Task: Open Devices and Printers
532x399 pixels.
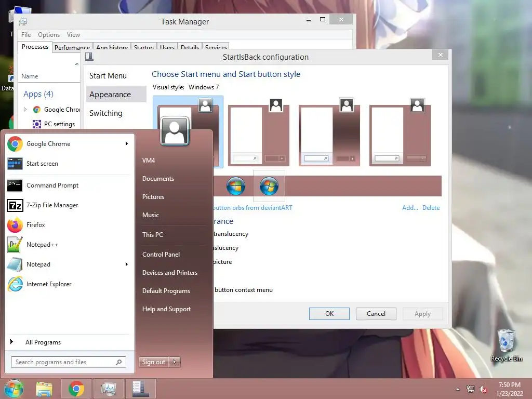Action: 170,273
